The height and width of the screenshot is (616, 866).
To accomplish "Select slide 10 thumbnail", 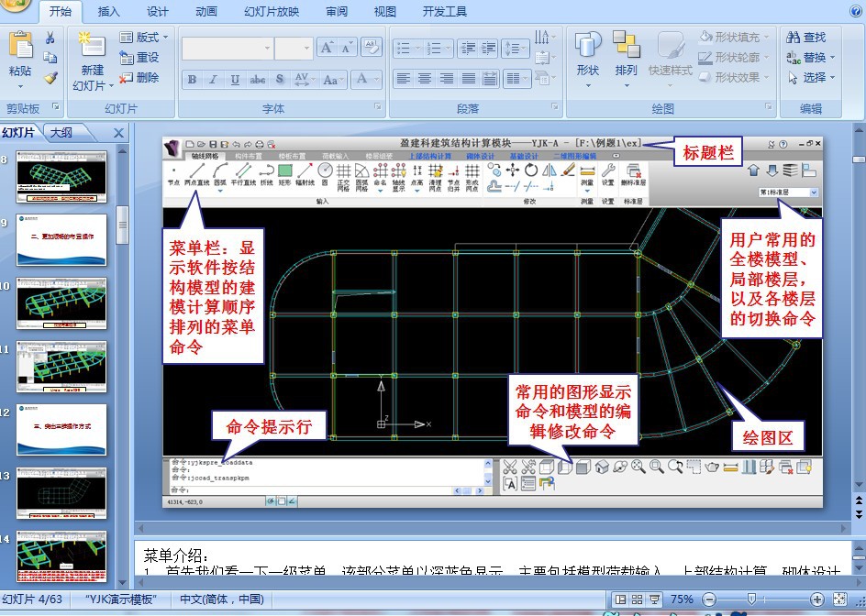I will [61, 303].
